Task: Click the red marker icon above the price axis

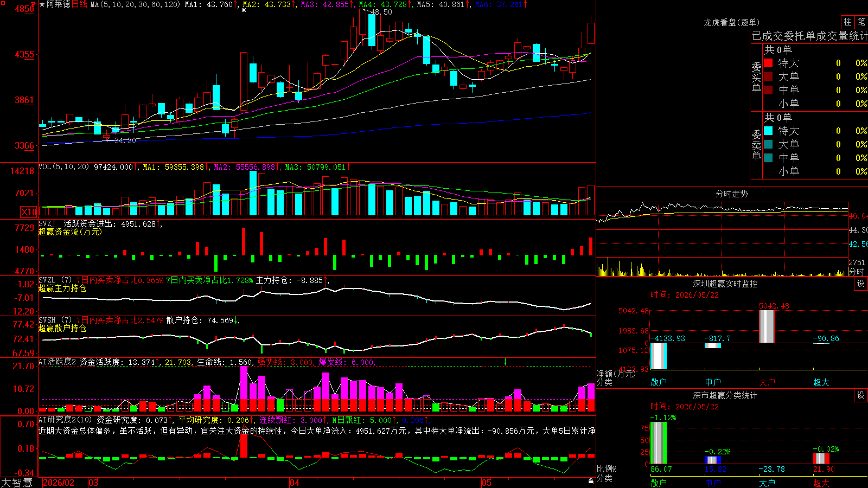Action: (x=34, y=4)
